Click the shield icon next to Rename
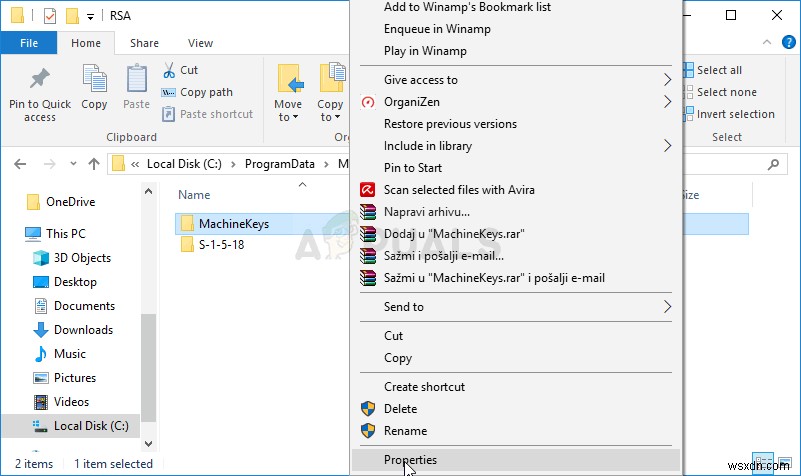The image size is (801, 476). click(368, 431)
